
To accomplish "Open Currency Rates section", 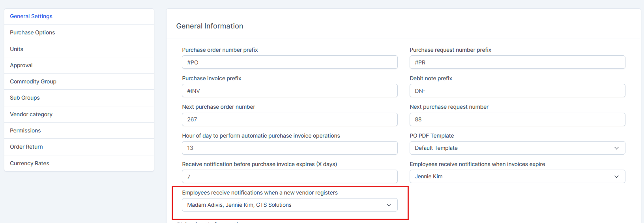I will click(x=30, y=163).
